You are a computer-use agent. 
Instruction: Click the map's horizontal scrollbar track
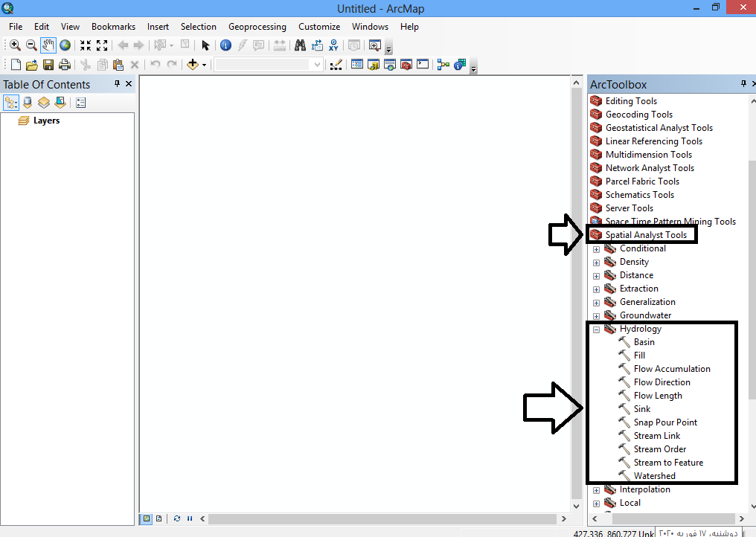click(382, 518)
